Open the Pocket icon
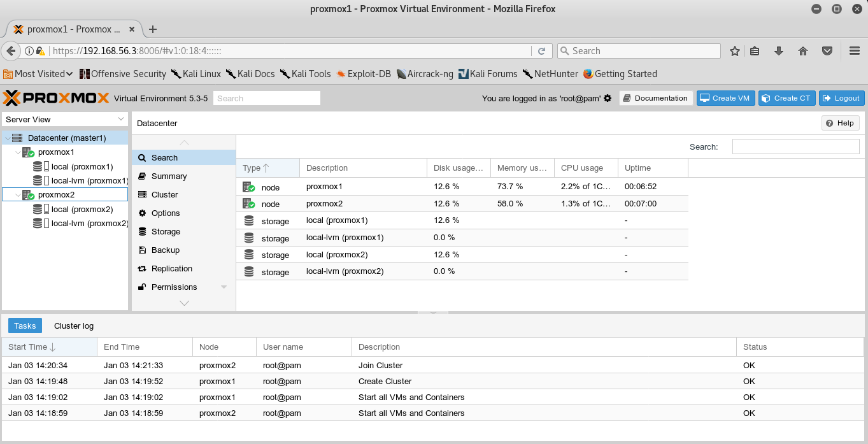 pyautogui.click(x=827, y=51)
